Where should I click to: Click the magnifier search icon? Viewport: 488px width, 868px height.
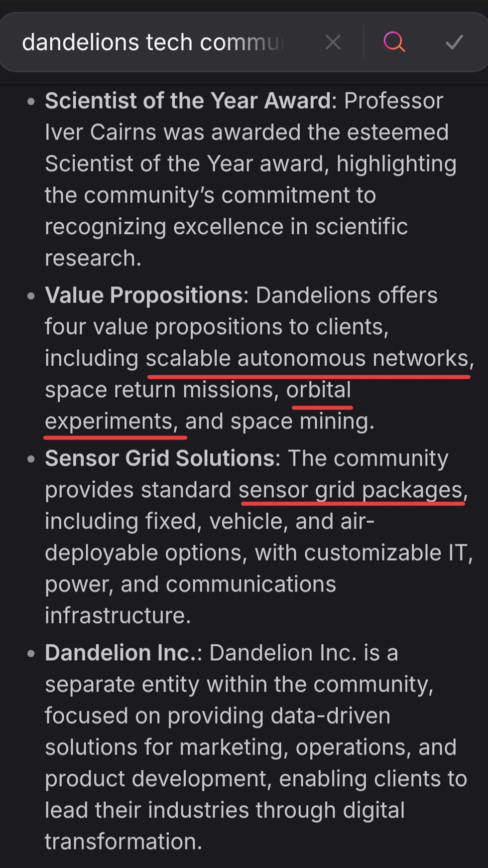394,42
